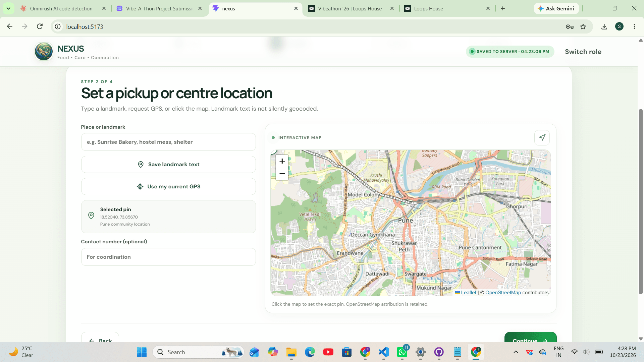644x362 pixels.
Task: Click Pune label on the map
Action: pos(406,221)
